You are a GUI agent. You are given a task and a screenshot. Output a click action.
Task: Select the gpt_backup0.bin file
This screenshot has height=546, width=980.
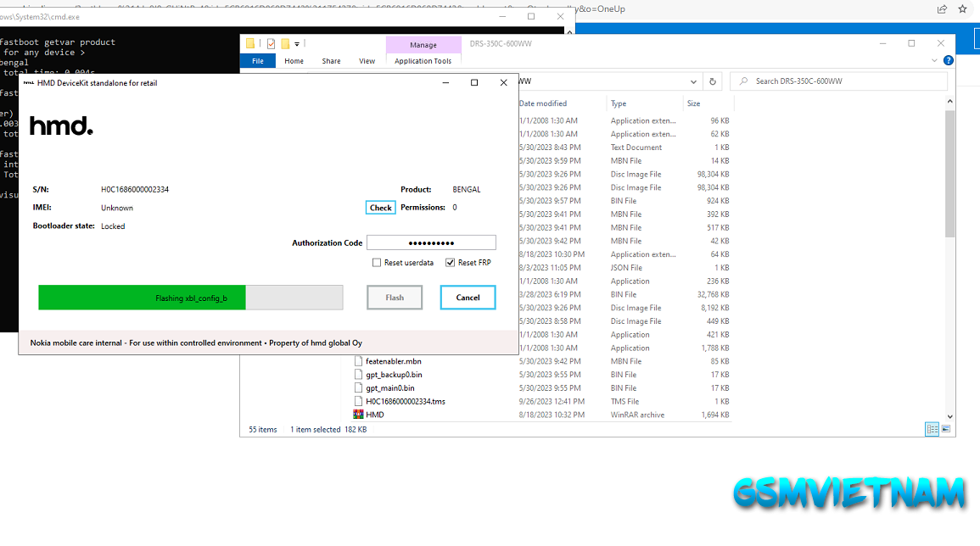point(394,374)
